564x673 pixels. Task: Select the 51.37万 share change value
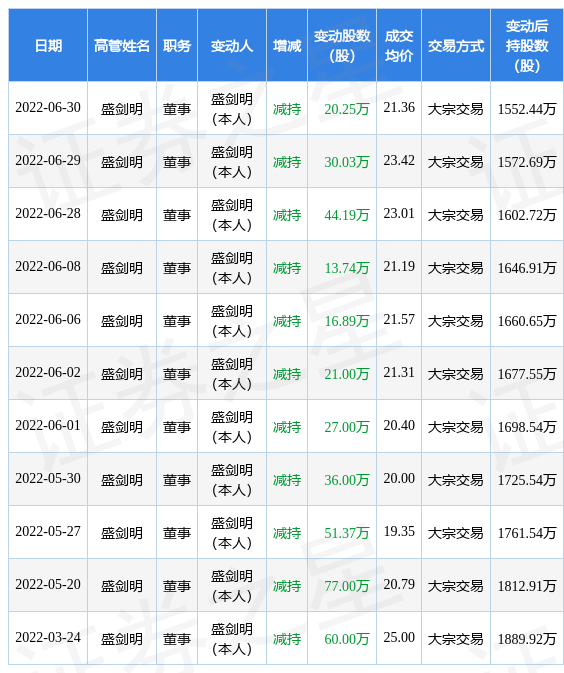click(x=347, y=533)
